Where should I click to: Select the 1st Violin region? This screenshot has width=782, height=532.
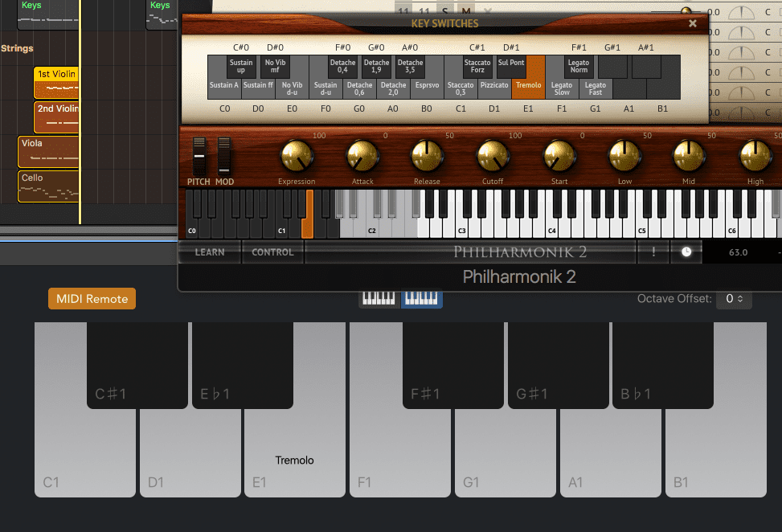click(x=56, y=82)
